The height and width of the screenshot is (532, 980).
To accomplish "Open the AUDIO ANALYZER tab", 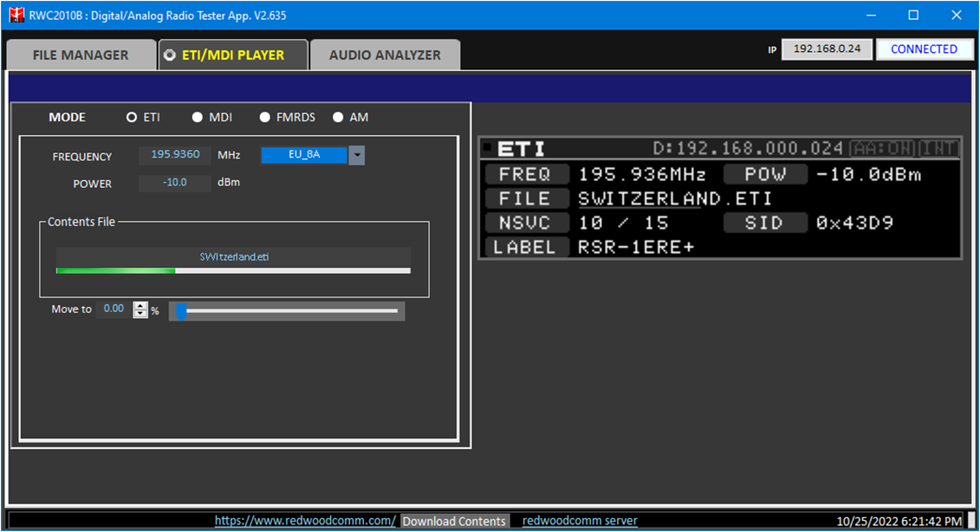I will coord(385,55).
